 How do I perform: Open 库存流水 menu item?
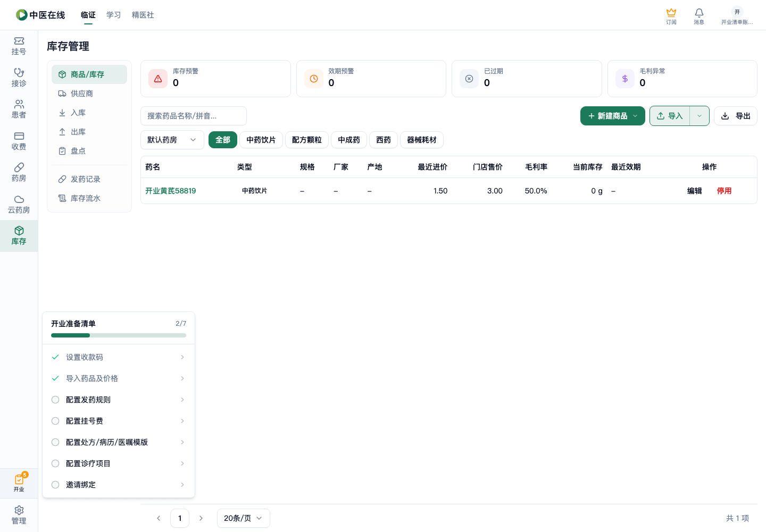point(89,198)
